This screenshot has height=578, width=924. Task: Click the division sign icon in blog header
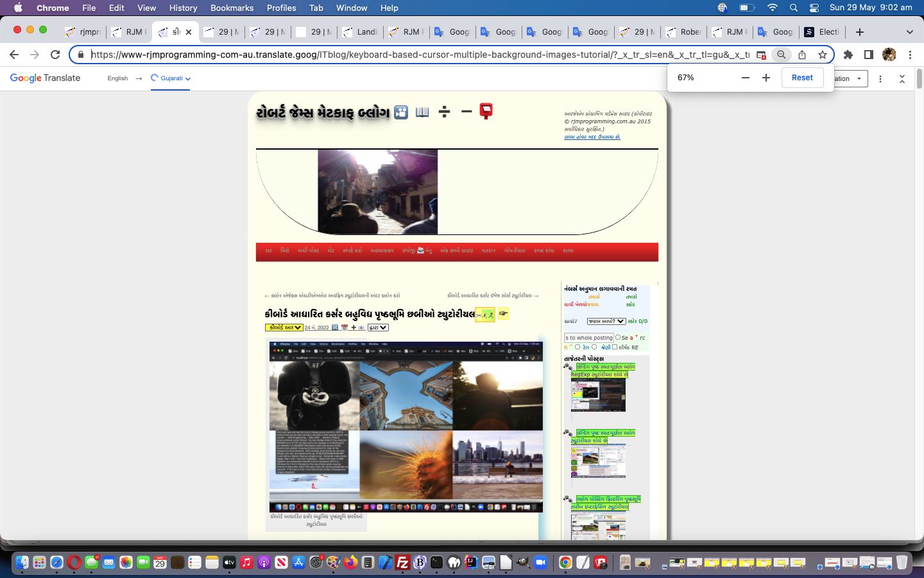[444, 112]
